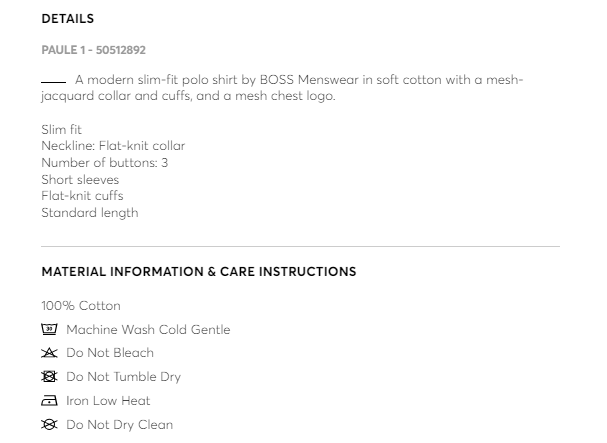This screenshot has height=443, width=607.
Task: Click the Do Not Bleach label
Action: (110, 353)
